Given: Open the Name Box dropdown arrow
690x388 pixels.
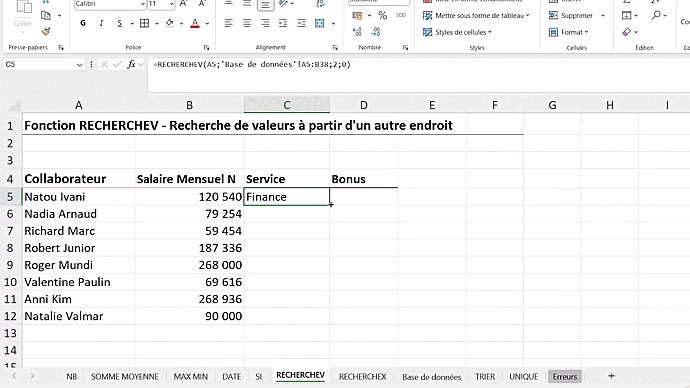Looking at the screenshot, I should pos(79,65).
